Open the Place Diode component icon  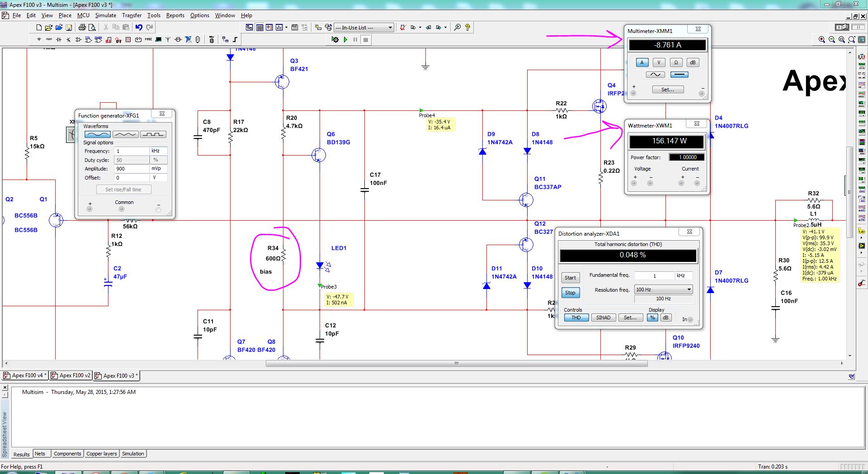(x=59, y=40)
